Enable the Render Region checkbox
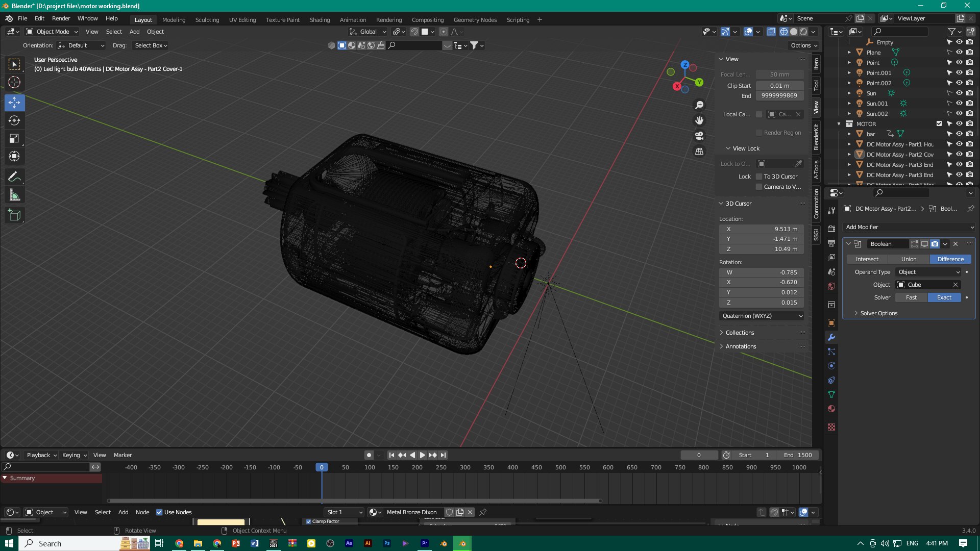This screenshot has width=980, height=551. [759, 133]
